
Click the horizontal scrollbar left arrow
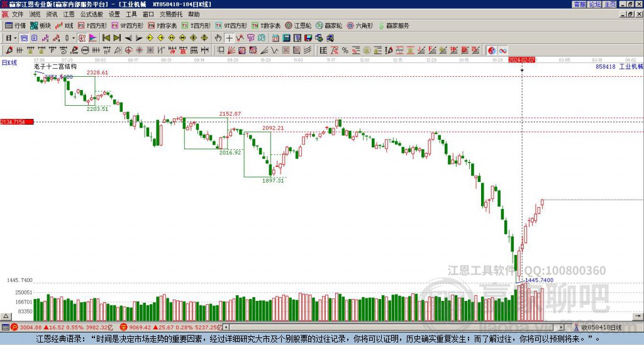click(x=226, y=327)
